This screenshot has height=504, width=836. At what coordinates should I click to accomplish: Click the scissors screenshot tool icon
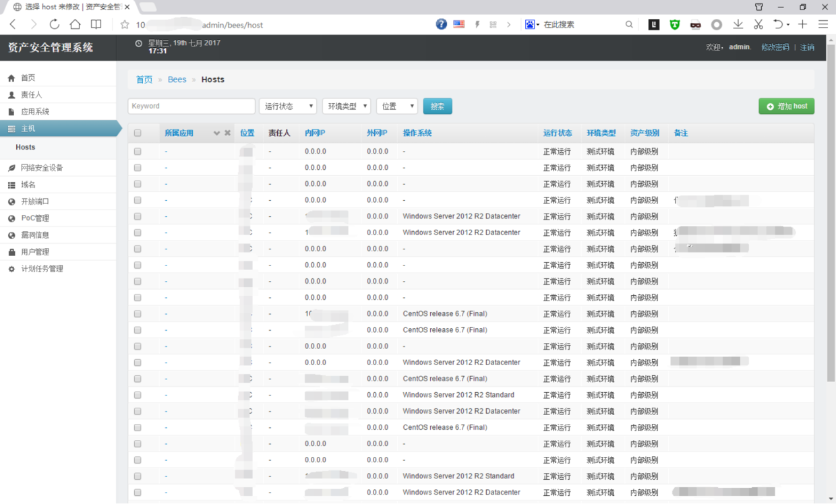tap(758, 24)
